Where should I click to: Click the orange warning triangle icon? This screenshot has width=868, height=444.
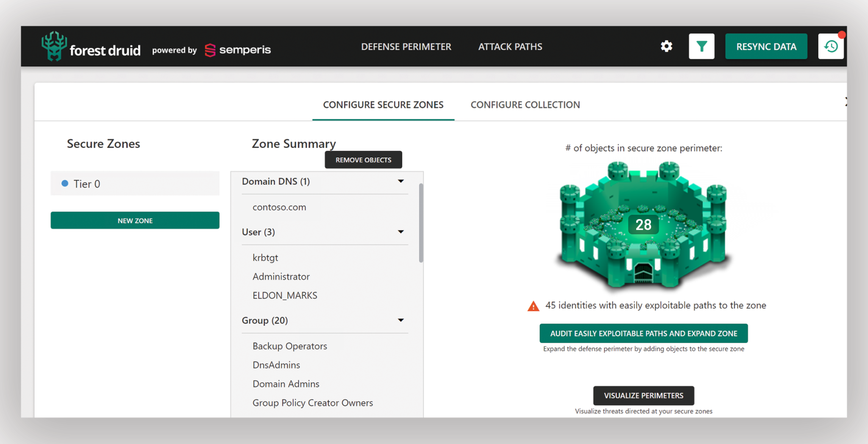533,306
